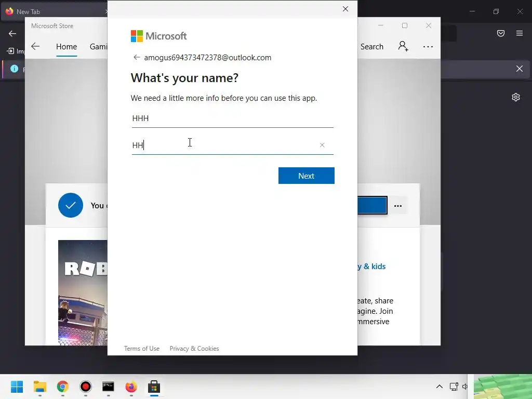Open the Roblox game thumbnail
The height and width of the screenshot is (399, 532).
[x=83, y=292]
